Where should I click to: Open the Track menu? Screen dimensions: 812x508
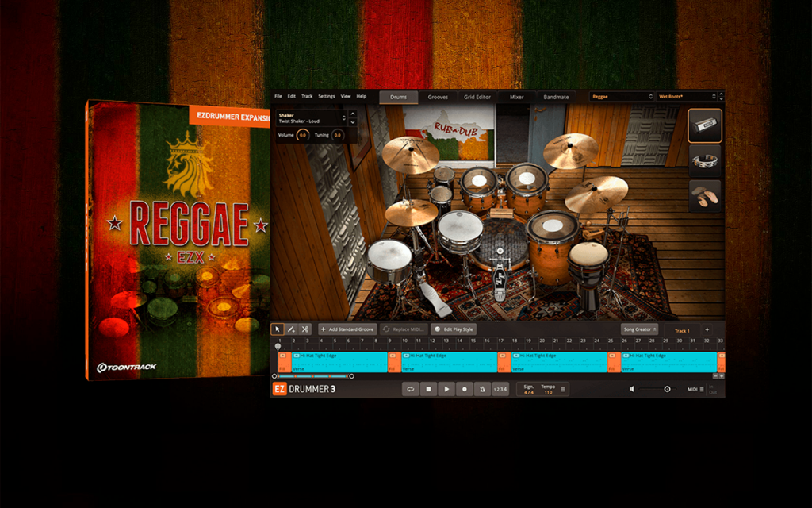(x=307, y=96)
